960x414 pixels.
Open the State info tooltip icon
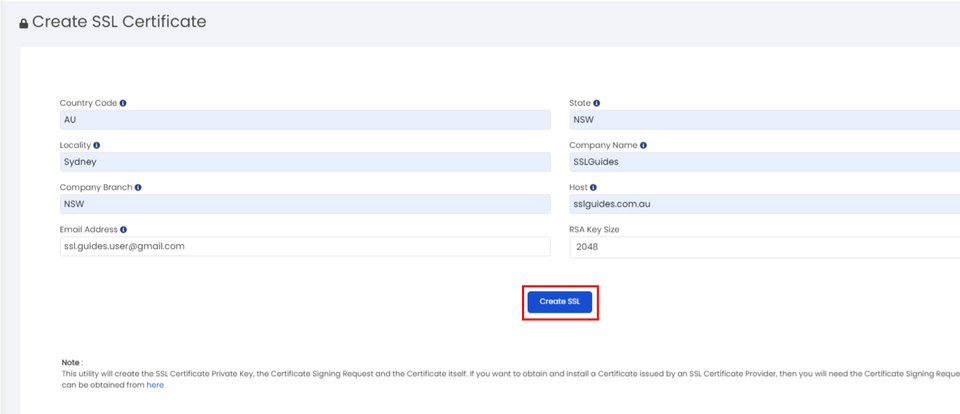[x=597, y=103]
